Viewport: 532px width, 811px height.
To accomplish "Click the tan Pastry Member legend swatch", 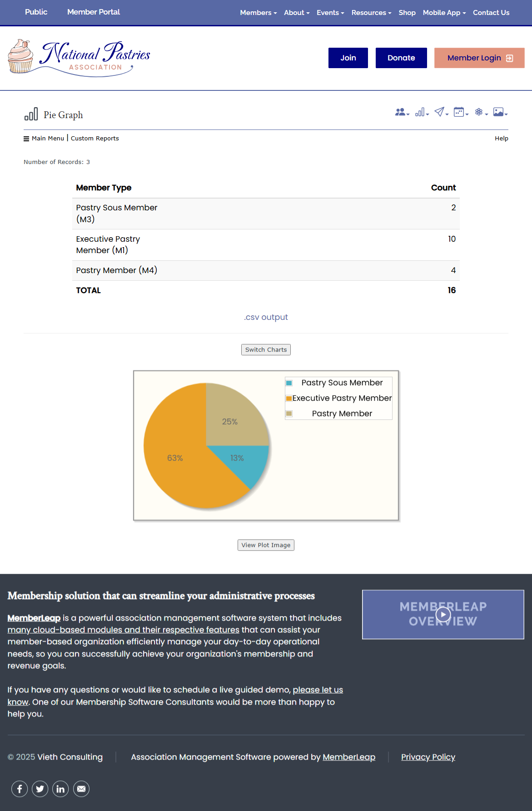I will coord(289,413).
